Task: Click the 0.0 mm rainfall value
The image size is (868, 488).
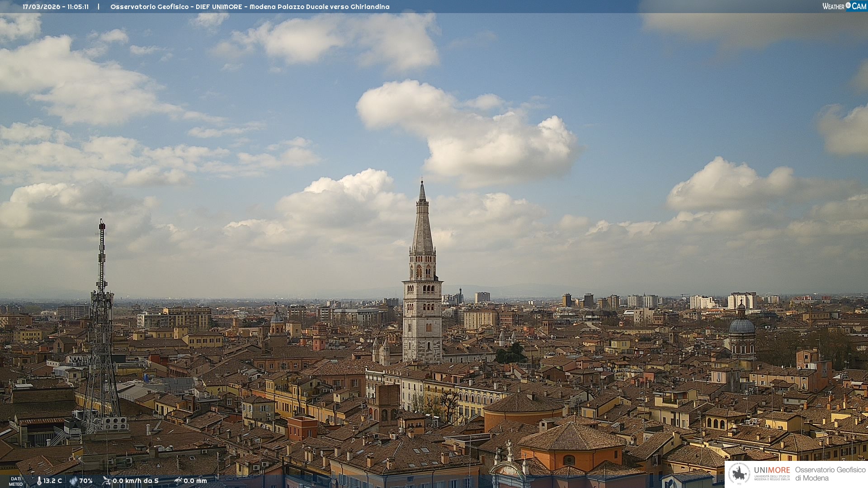Action: [x=195, y=481]
